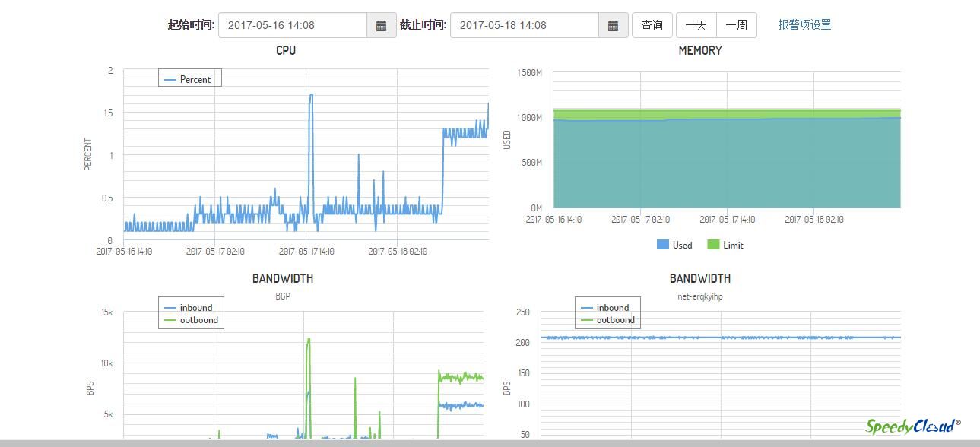Click the MEMORY chart title
The image size is (980, 447).
point(700,50)
